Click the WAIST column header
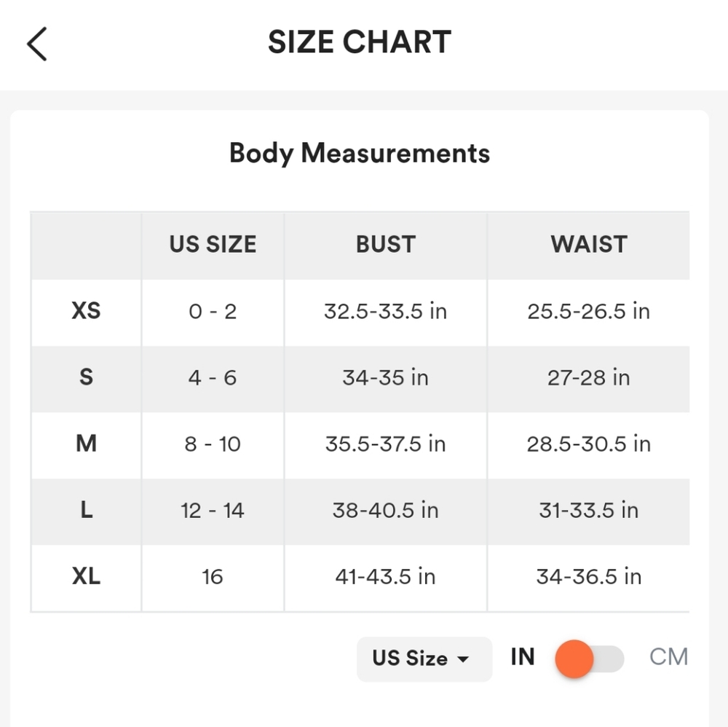728x727 pixels. pos(588,245)
